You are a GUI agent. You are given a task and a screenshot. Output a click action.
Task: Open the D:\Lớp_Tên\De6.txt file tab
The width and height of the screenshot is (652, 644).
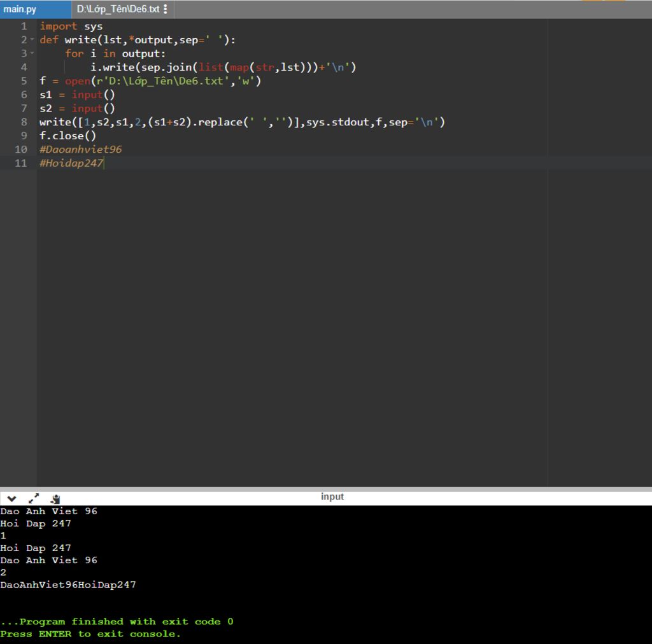point(118,9)
